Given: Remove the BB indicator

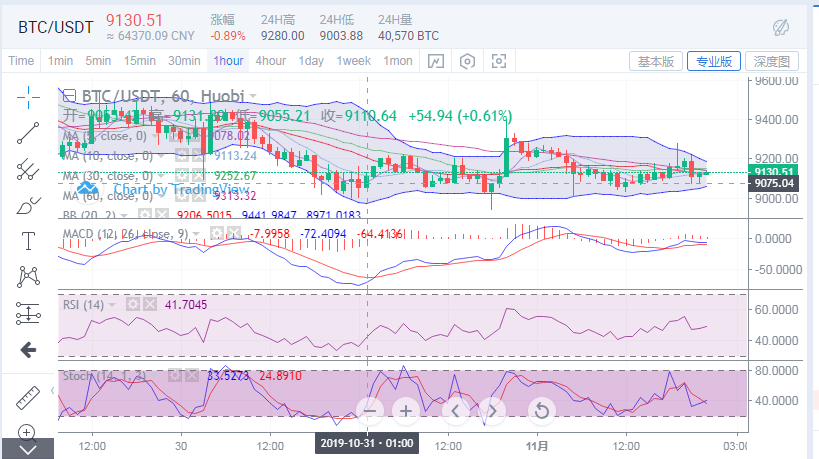Looking at the screenshot, I should [161, 214].
